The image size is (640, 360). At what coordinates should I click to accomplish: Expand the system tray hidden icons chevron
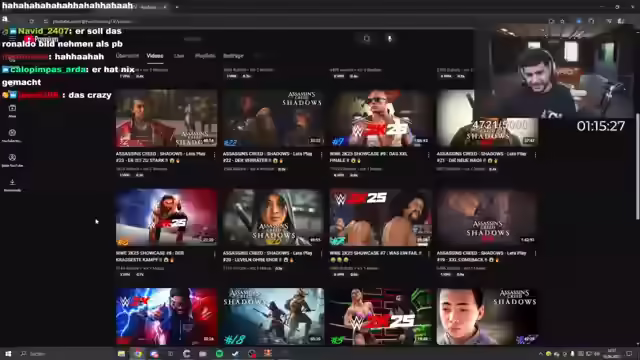[541, 353]
